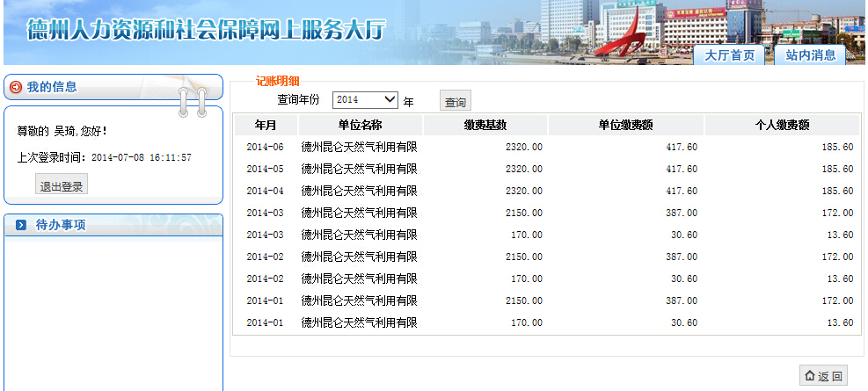Click the 德州人力资源和社会保障网上服务大厅 banner title
Image resolution: width=868 pixels, height=391 pixels.
pyautogui.click(x=207, y=31)
